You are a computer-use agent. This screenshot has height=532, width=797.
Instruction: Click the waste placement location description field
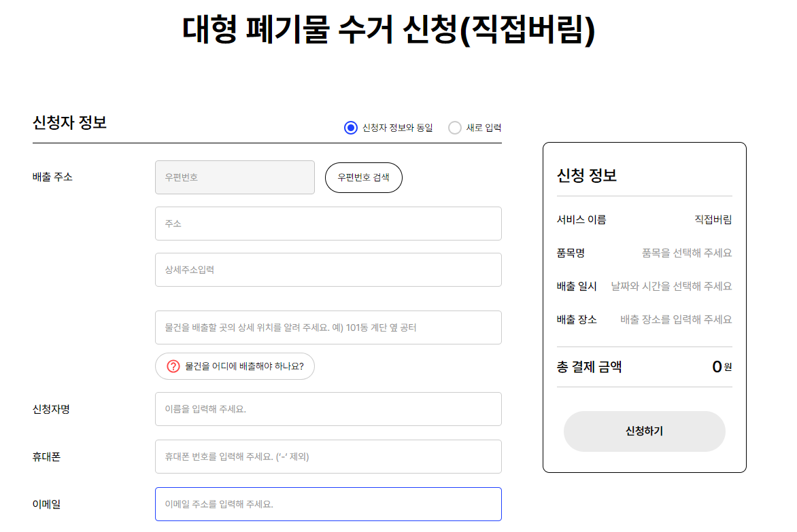pyautogui.click(x=328, y=327)
